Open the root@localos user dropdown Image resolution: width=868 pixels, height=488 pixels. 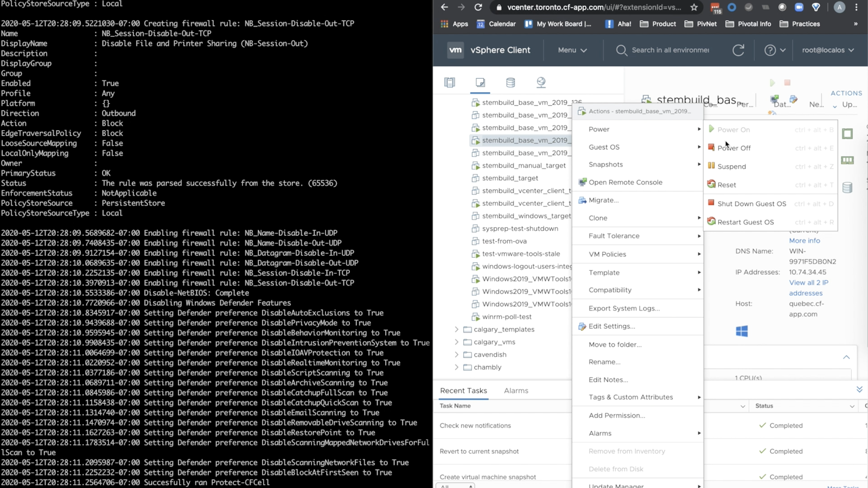point(828,50)
